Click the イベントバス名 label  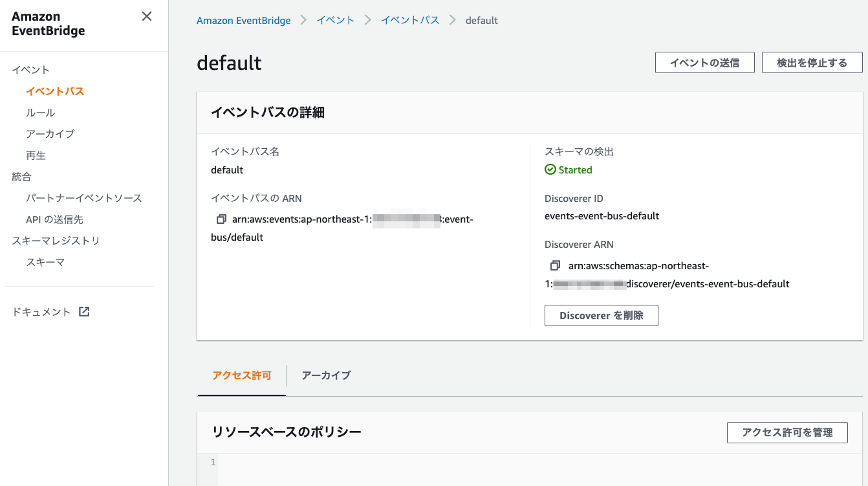pos(245,151)
